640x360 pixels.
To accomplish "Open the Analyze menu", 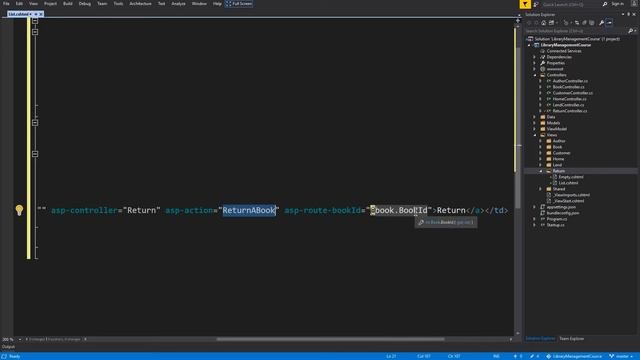I will point(178,4).
